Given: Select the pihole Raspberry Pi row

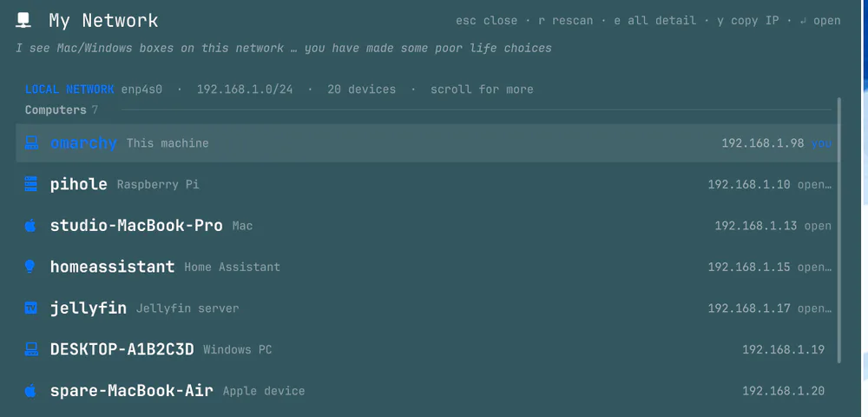Looking at the screenshot, I should coord(428,184).
